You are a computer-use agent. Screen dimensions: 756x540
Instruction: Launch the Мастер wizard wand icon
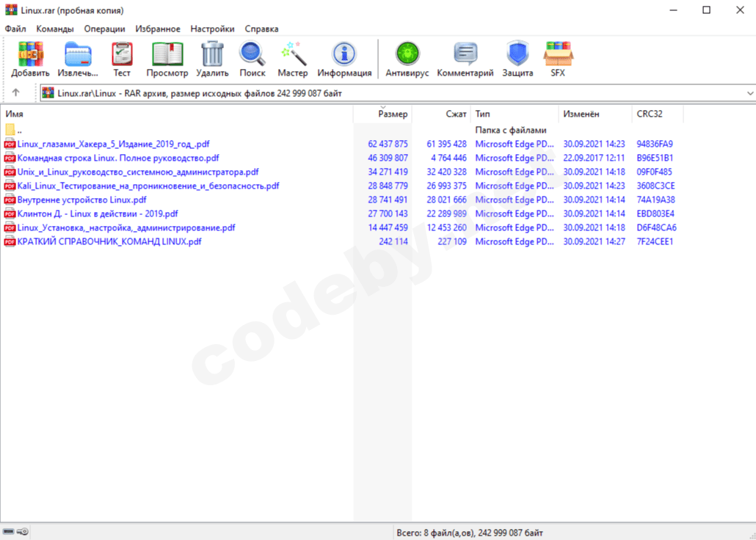pyautogui.click(x=293, y=54)
